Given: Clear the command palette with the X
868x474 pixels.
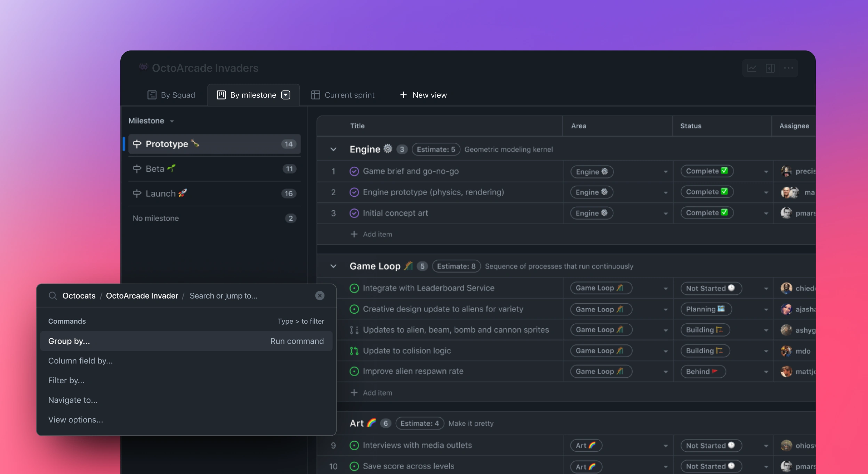Looking at the screenshot, I should click(320, 296).
